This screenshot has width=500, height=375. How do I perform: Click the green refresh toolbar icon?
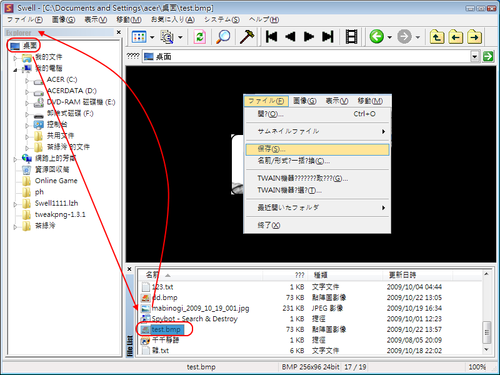(200, 37)
